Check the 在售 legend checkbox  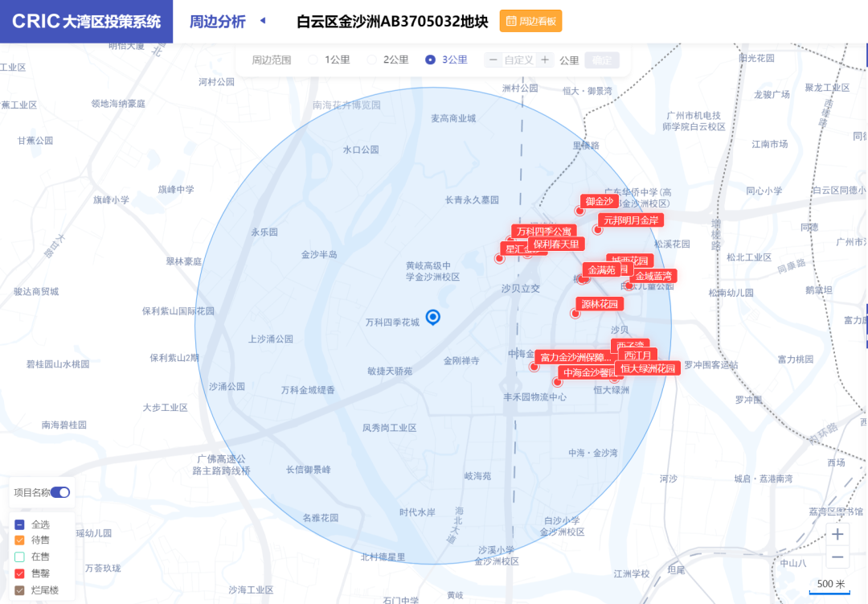coord(19,557)
